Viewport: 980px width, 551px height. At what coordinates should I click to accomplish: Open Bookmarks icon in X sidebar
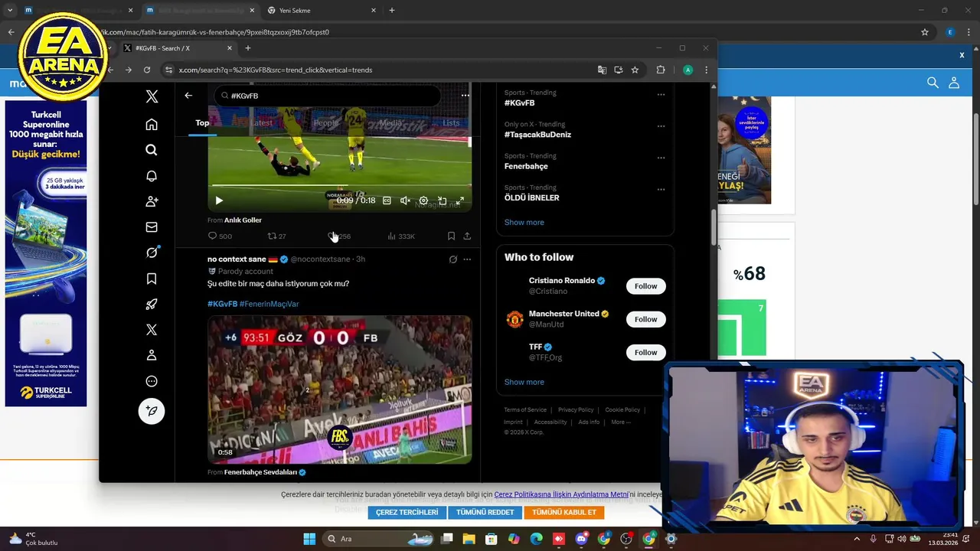[x=152, y=279]
